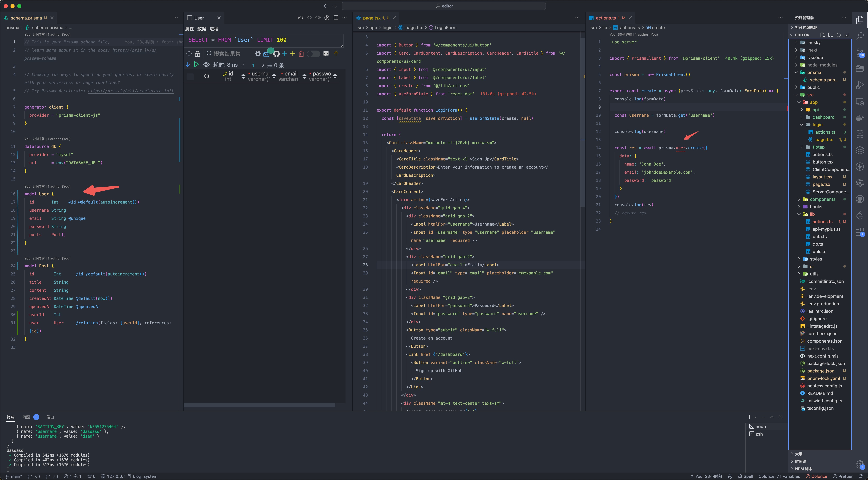Click the Manage gear icon in activity bar

(860, 464)
